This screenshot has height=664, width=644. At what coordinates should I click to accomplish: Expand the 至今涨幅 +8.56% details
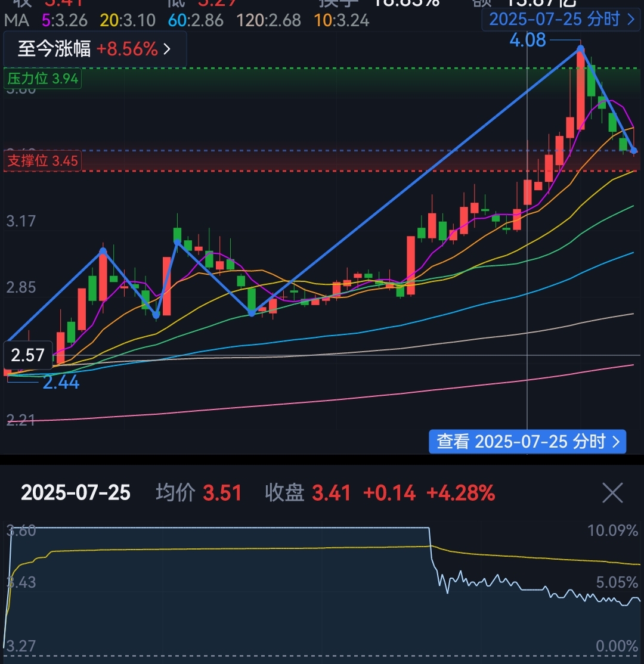tap(94, 49)
